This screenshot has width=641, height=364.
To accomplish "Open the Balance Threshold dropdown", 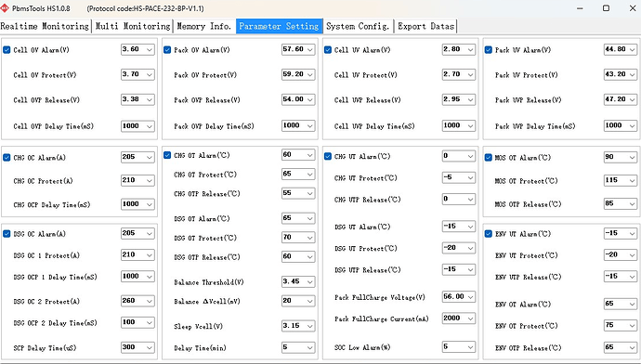I will [310, 282].
